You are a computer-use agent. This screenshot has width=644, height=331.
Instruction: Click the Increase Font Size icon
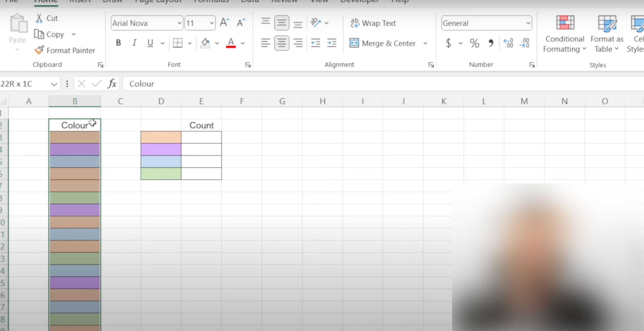point(225,23)
